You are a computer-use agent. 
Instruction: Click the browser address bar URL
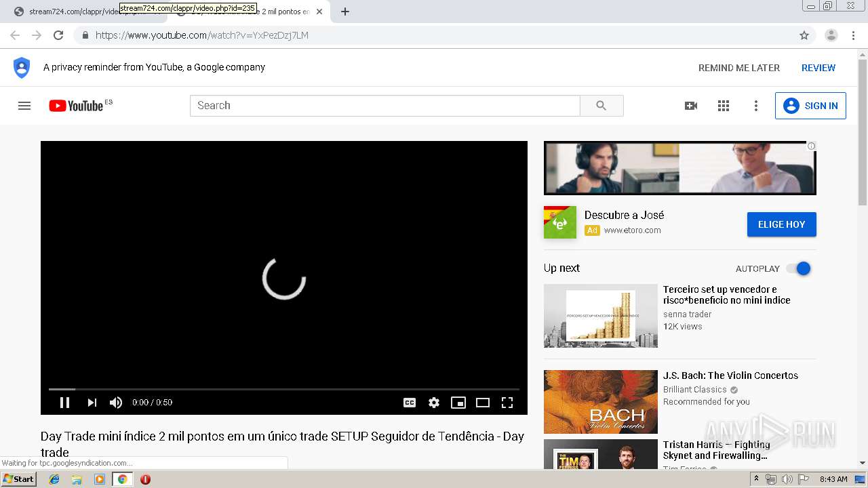coord(202,35)
